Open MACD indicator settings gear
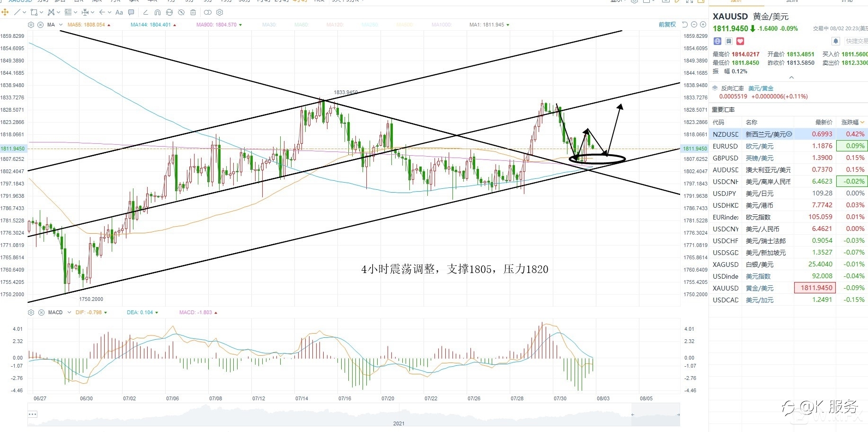This screenshot has height=432, width=868. click(x=31, y=312)
